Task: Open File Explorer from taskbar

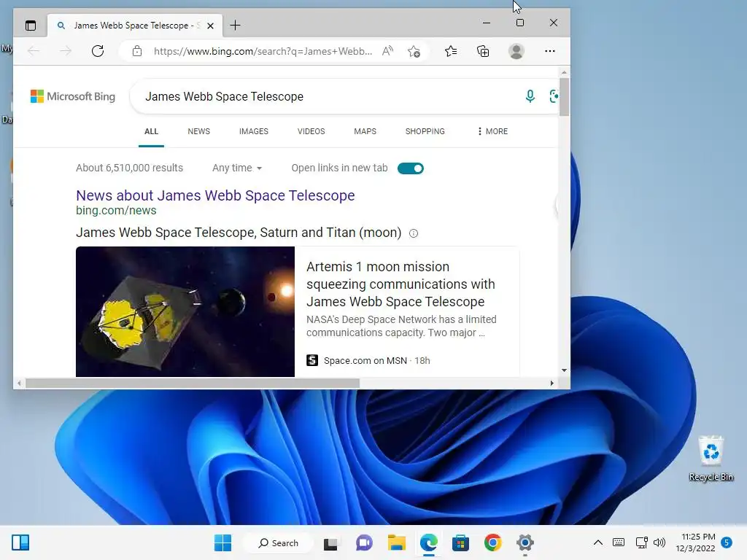Action: (x=396, y=542)
